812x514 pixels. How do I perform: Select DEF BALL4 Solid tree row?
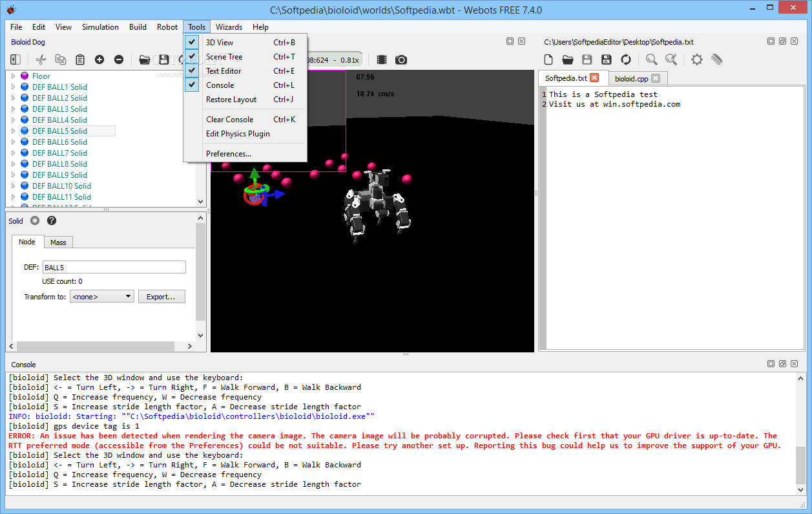(59, 120)
